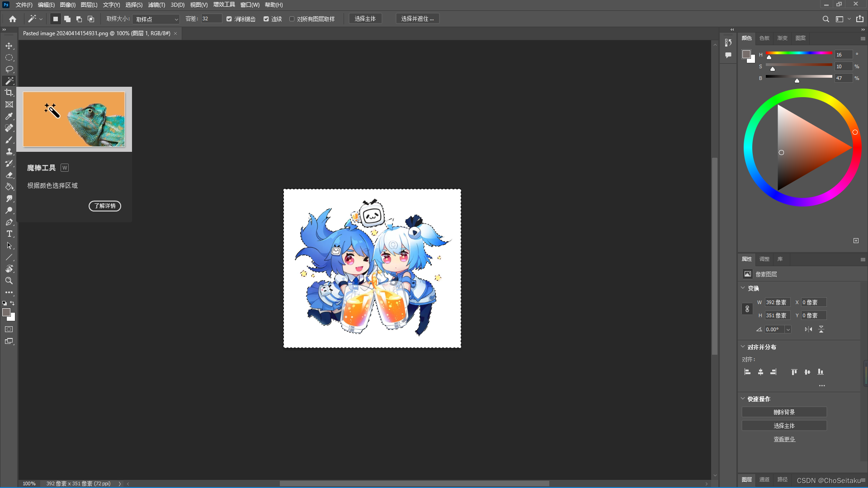Select the History Brush tool

pyautogui.click(x=9, y=163)
